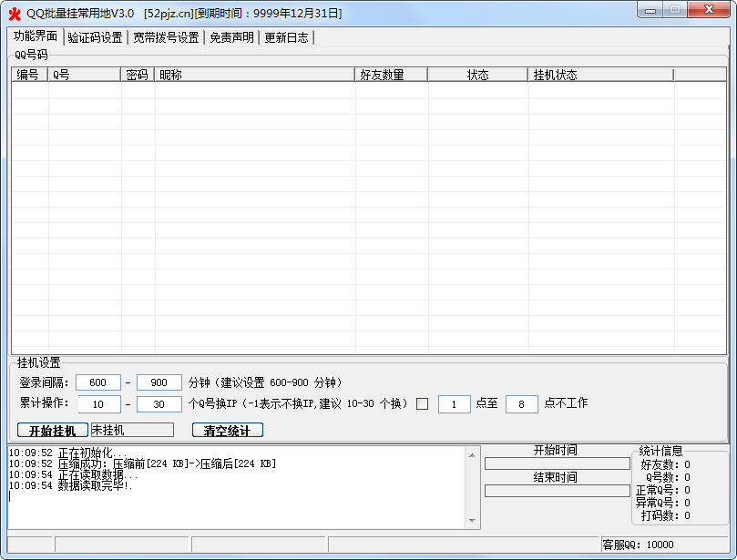Focus the start hour field showing 1

pos(454,404)
